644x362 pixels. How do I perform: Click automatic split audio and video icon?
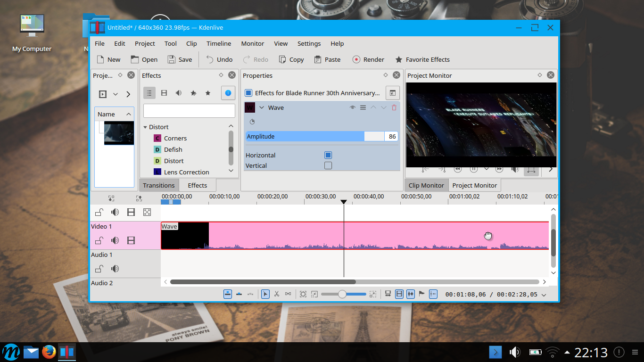coord(388,294)
